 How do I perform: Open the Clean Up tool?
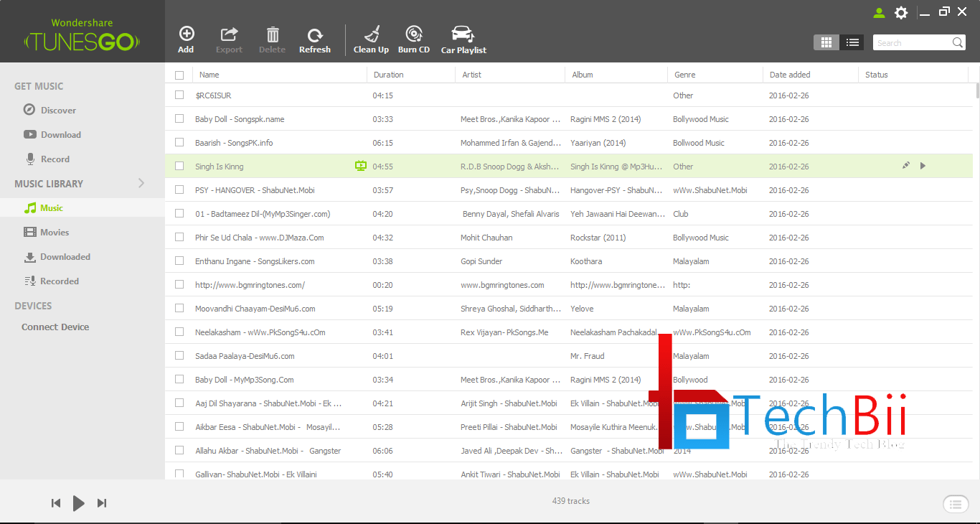tap(371, 39)
